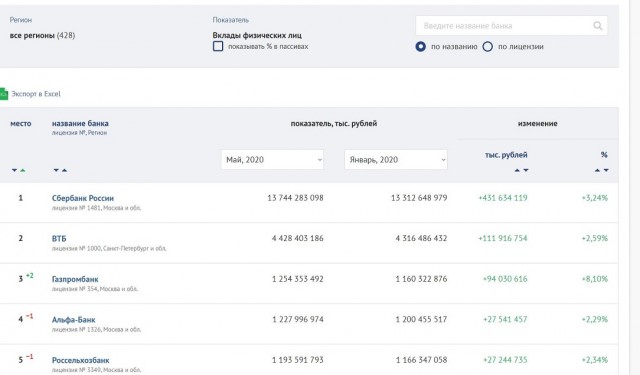Click percent '+2,34%' for Россельхозбанк
Image resolution: width=640 pixels, height=375 pixels.
point(595,360)
